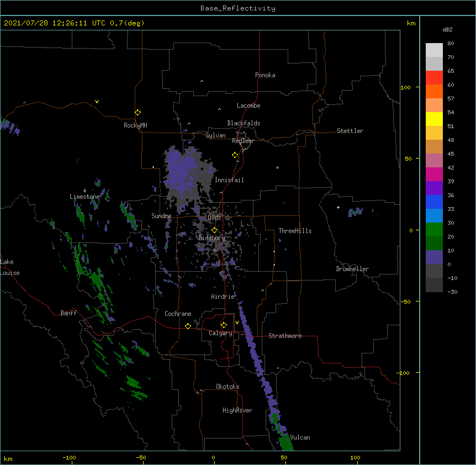Screen dimensions: 476x465
Task: Click the light gray 80 dBZ legend swatch
Action: click(434, 50)
